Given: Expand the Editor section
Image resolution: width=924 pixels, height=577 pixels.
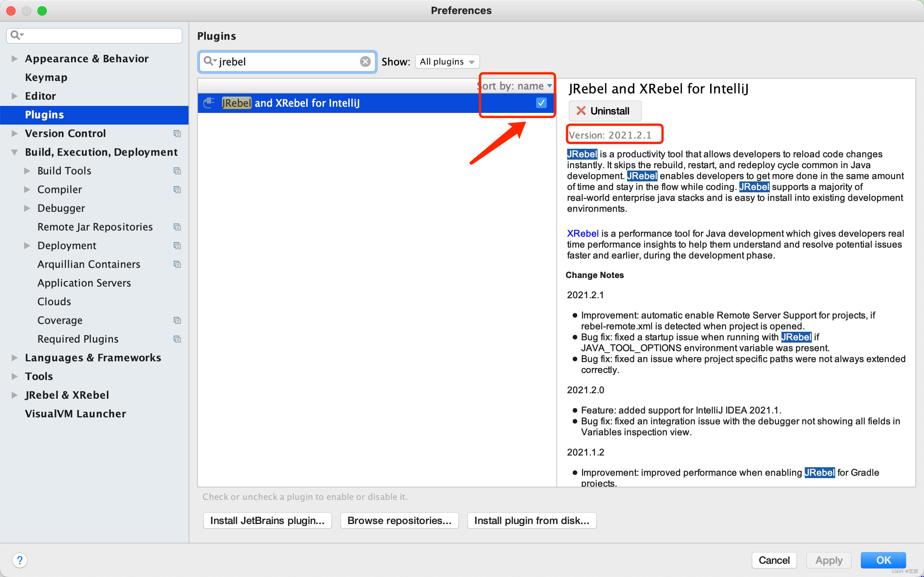Looking at the screenshot, I should point(14,96).
